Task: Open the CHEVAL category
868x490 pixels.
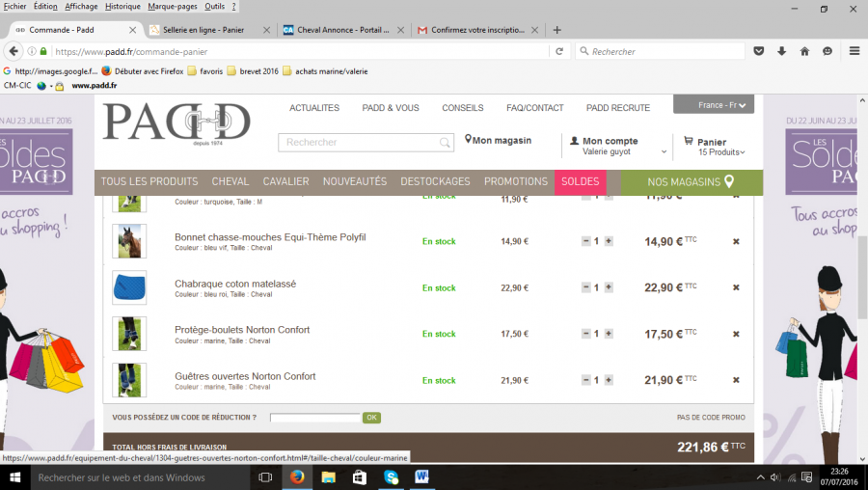Action: pyautogui.click(x=231, y=181)
